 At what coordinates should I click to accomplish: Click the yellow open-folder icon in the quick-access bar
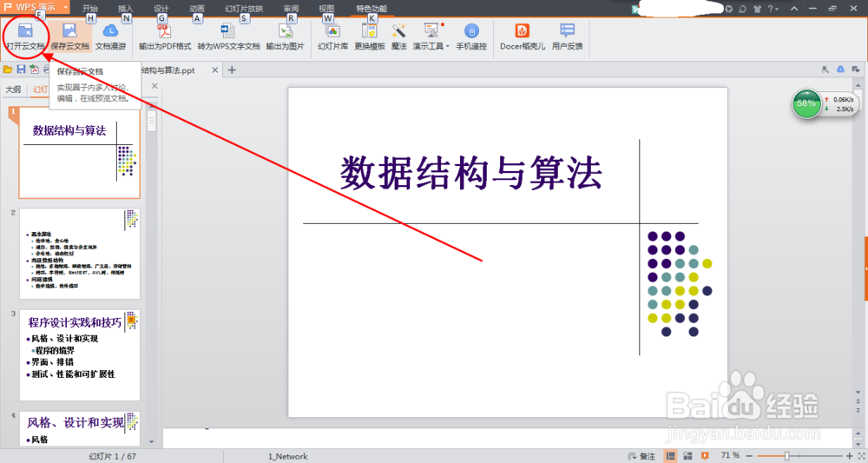tap(8, 69)
